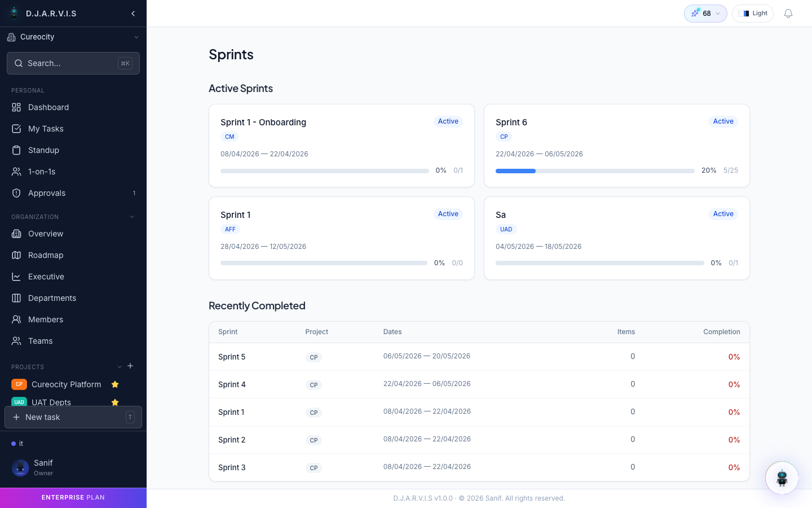Open Sprint 1 - Onboarding card
The image size is (812, 508).
pos(342,146)
